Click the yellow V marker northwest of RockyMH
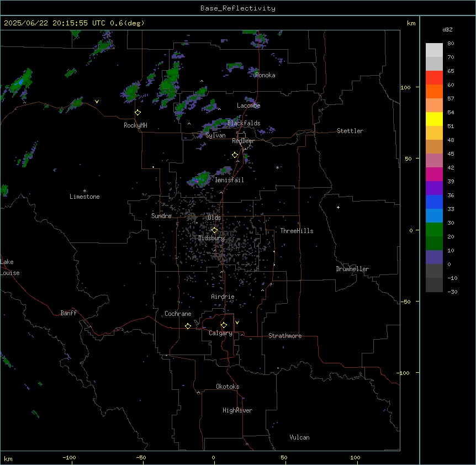 [97, 102]
